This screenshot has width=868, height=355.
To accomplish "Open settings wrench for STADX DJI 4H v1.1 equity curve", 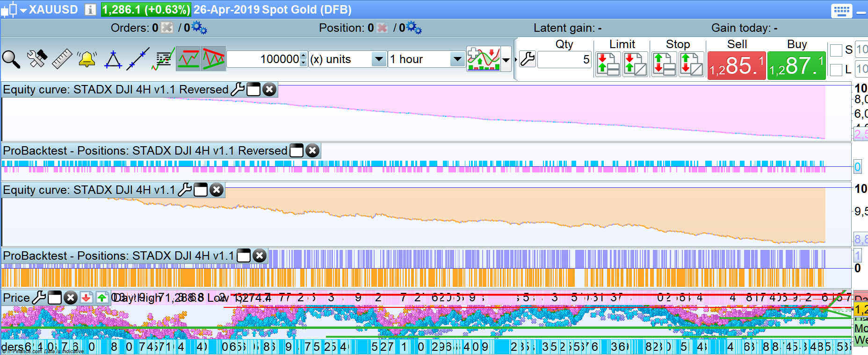I will tap(185, 190).
